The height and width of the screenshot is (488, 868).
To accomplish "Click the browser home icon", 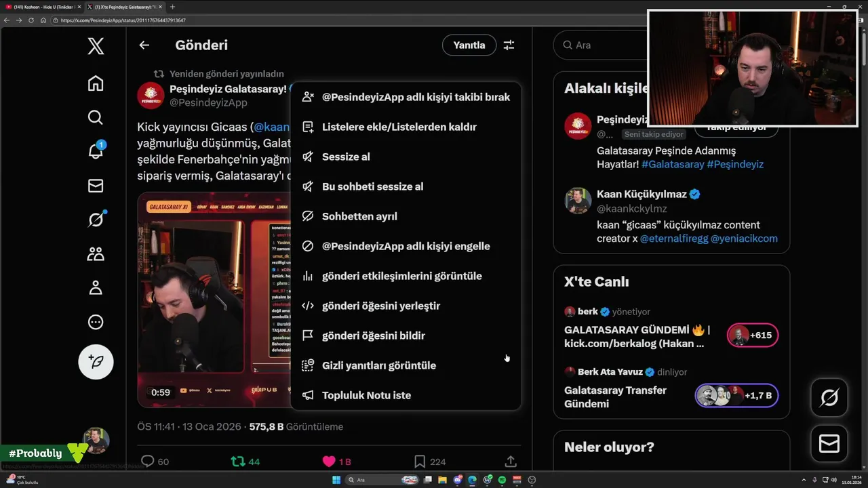I will [43, 20].
